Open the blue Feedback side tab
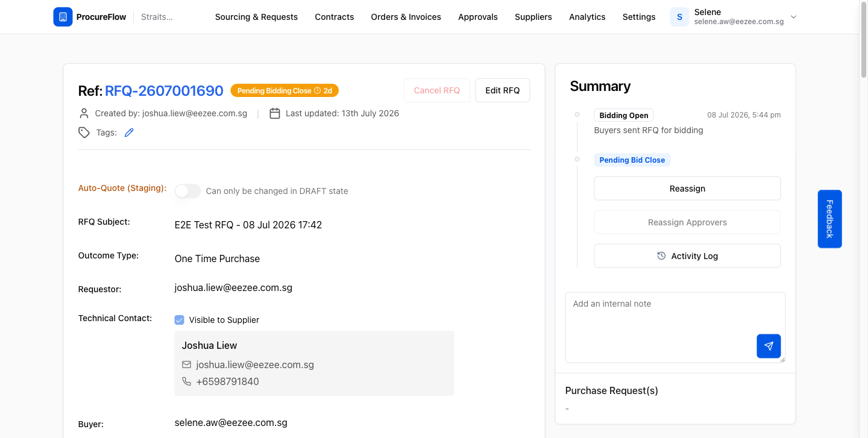 click(x=829, y=219)
